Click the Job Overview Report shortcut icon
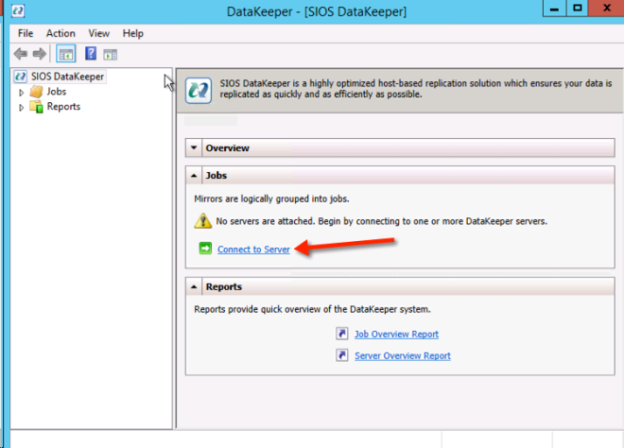 pyautogui.click(x=342, y=333)
